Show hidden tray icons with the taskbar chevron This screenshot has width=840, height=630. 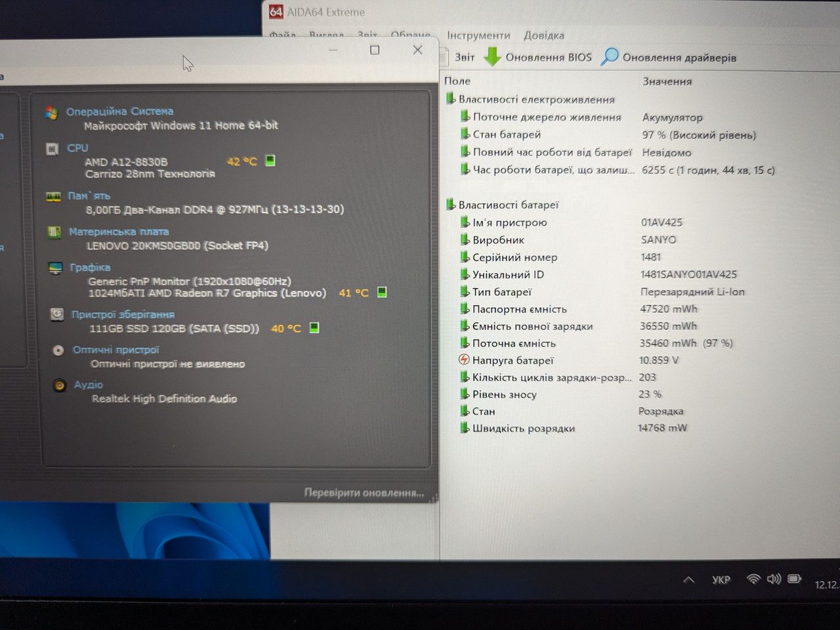pyautogui.click(x=688, y=579)
